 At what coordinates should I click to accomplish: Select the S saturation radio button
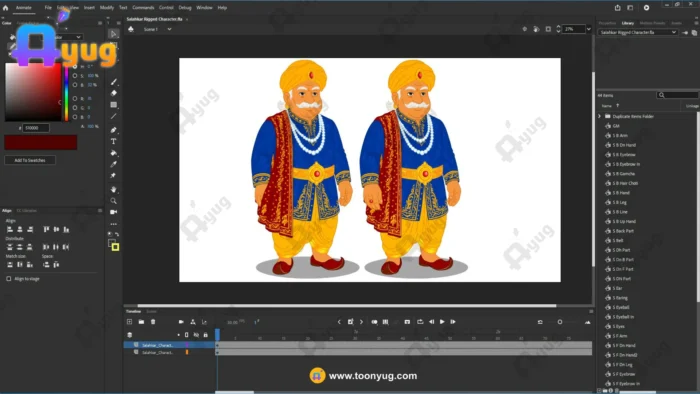(75, 76)
